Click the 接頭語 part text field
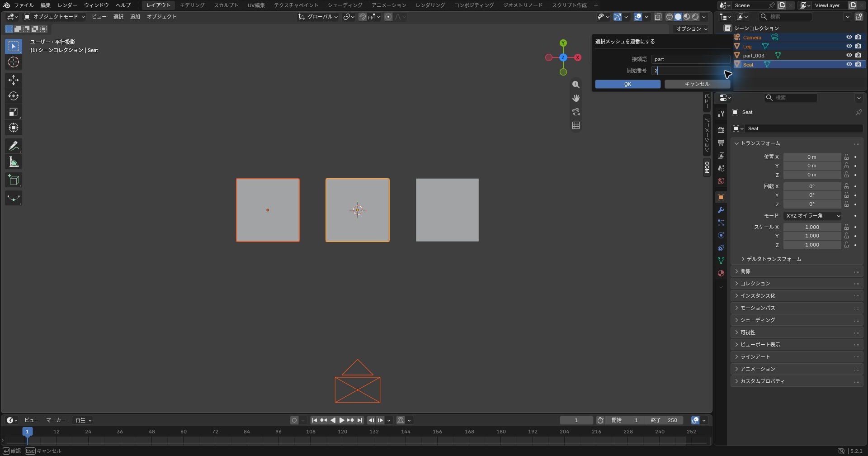This screenshot has width=868, height=456. [690, 59]
